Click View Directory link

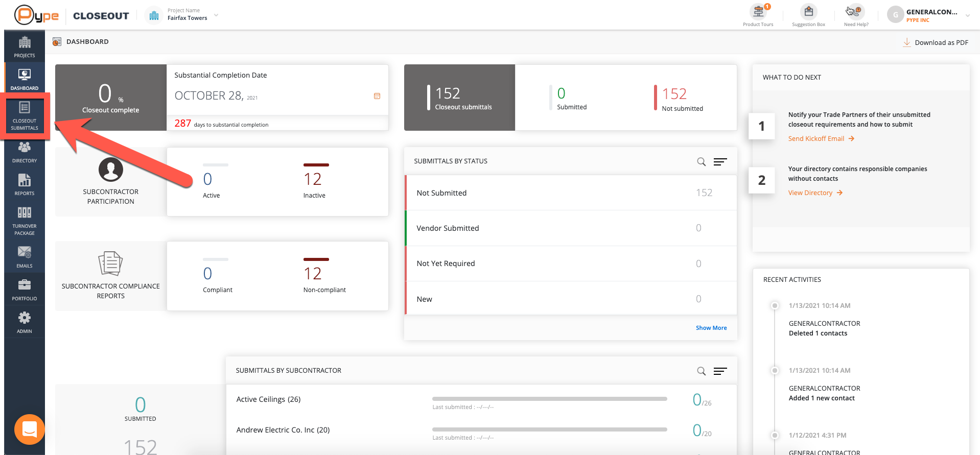point(815,193)
